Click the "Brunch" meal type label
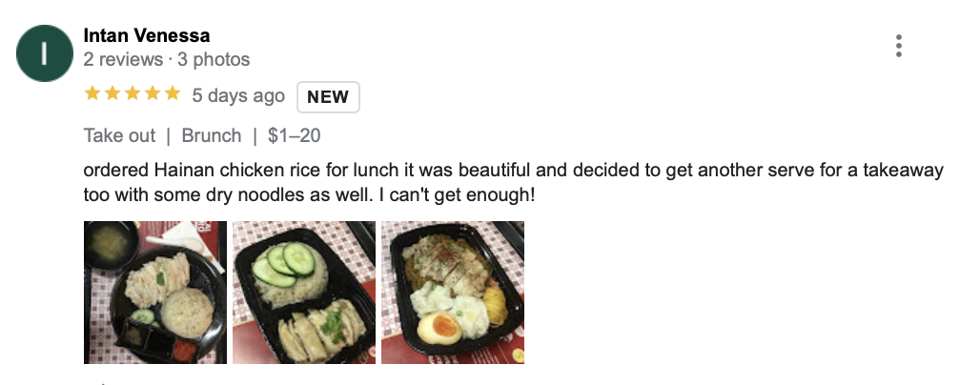The width and height of the screenshot is (980, 385). 212,135
